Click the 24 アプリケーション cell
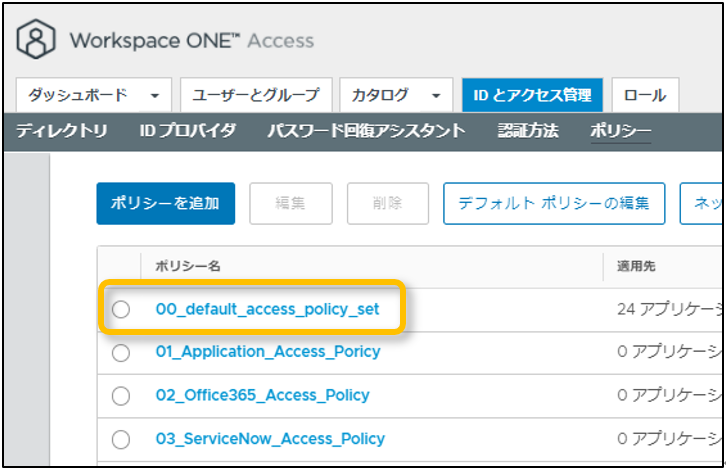Viewport: 726px width, 469px height. point(670,309)
